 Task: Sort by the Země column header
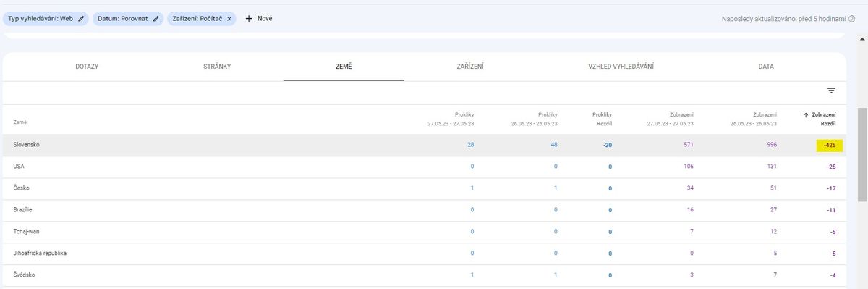click(x=20, y=122)
